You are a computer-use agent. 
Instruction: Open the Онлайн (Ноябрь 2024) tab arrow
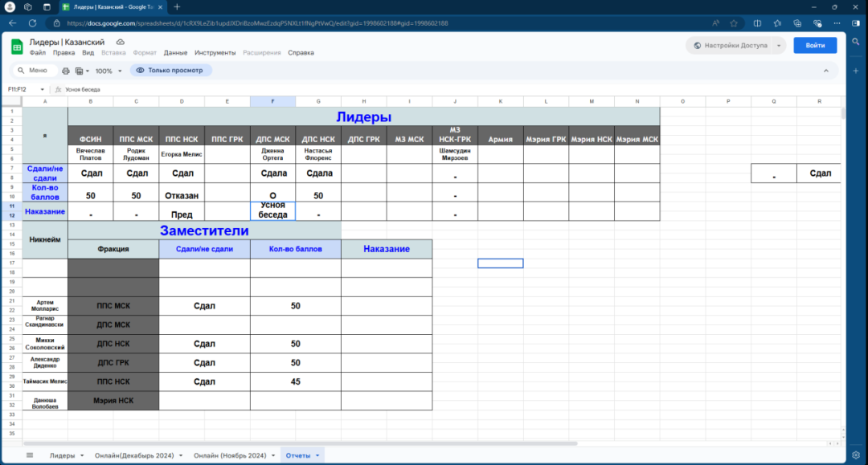click(x=273, y=455)
